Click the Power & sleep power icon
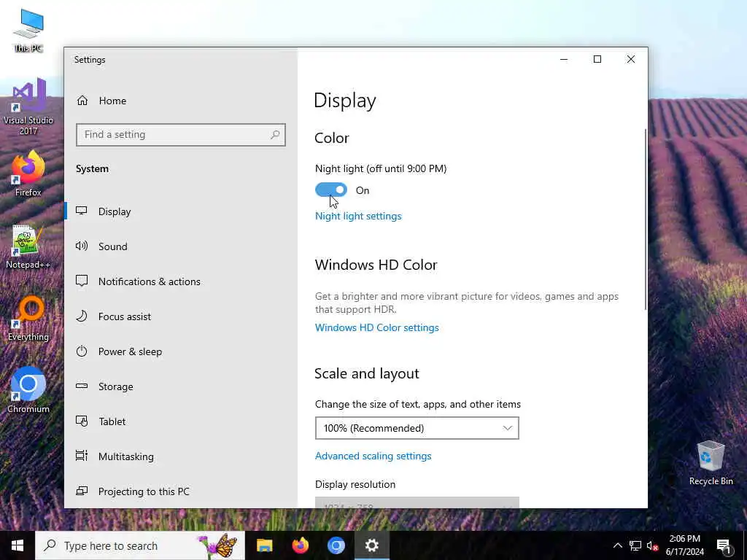The image size is (747, 560). tap(82, 351)
